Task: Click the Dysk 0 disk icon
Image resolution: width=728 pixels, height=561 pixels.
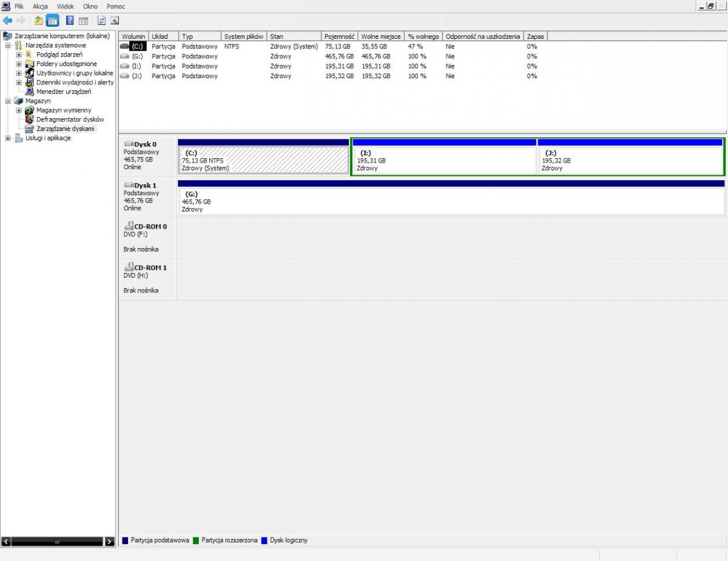Action: tap(129, 144)
